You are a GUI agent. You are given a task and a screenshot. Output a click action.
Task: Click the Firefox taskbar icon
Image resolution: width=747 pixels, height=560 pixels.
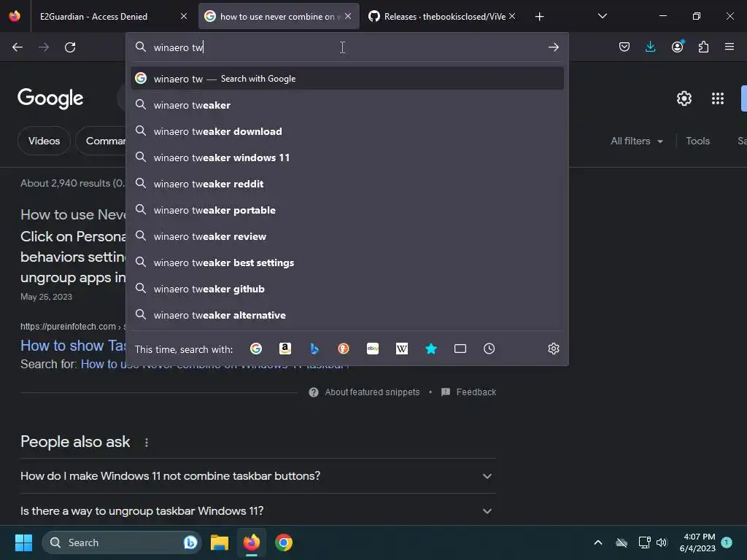pyautogui.click(x=252, y=542)
